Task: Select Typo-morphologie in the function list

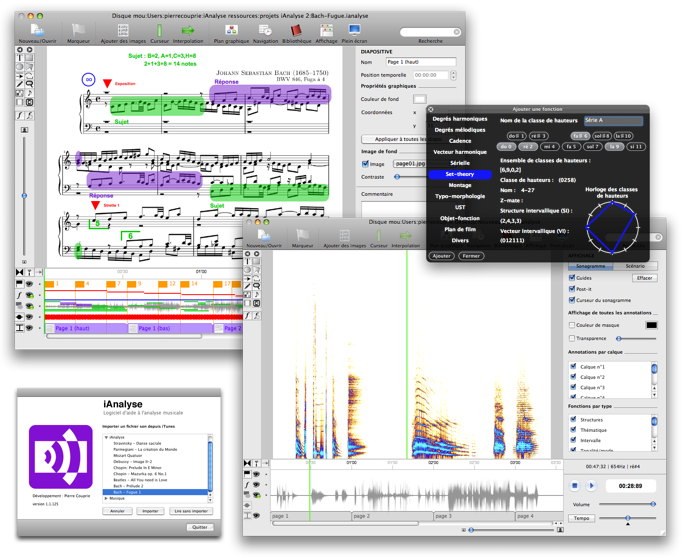Action: coord(460,196)
